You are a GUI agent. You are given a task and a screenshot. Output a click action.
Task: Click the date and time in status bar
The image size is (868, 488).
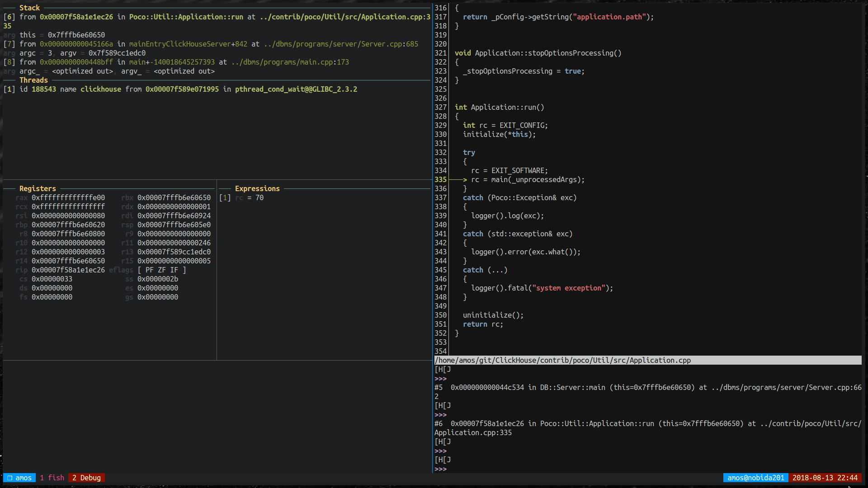[x=825, y=478]
